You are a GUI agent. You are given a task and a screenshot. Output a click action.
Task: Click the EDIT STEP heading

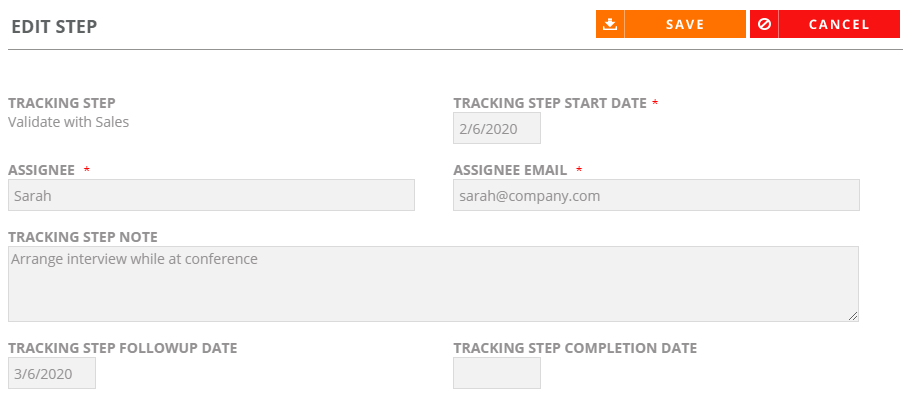point(54,27)
